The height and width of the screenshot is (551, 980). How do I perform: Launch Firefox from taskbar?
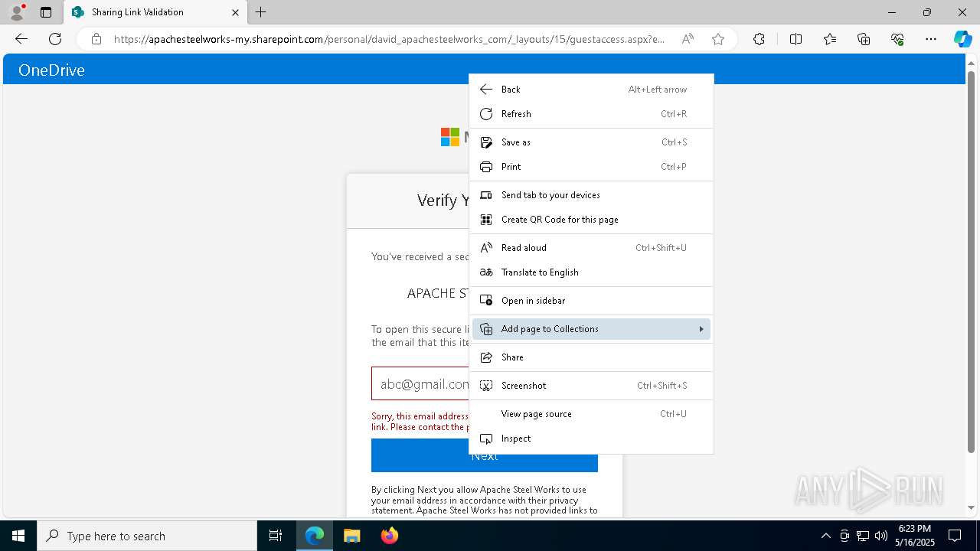[389, 536]
